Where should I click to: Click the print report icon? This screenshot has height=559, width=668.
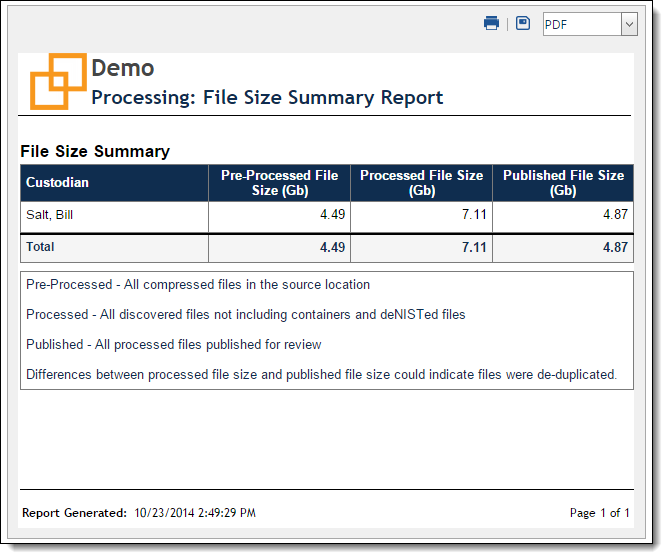click(491, 23)
